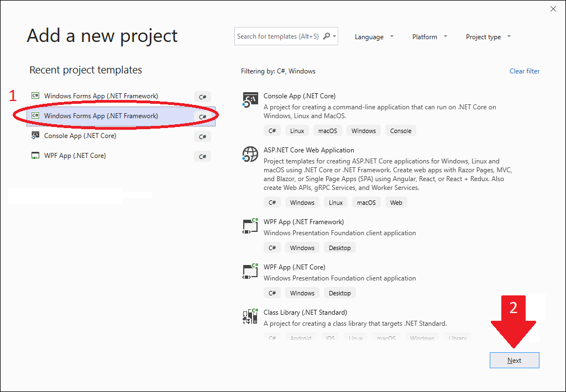Viewport: 566px width, 392px height.
Task: Click the 'Filtering by: C#, Windows' text
Action: 278,71
